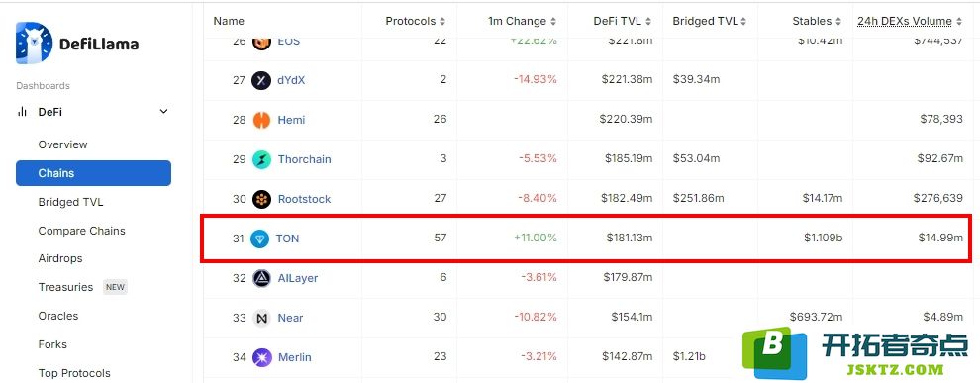Sort by DeFi TVL column arrows
This screenshot has height=383, width=980.
[648, 21]
